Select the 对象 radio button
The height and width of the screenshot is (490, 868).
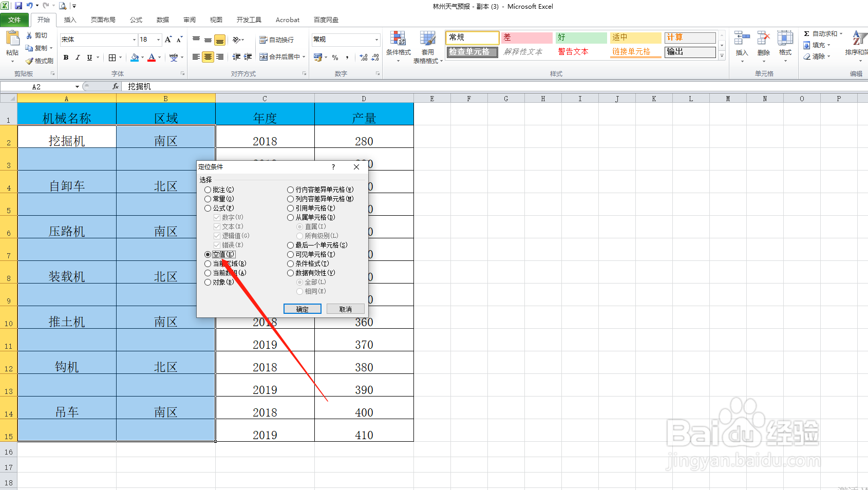tap(207, 282)
